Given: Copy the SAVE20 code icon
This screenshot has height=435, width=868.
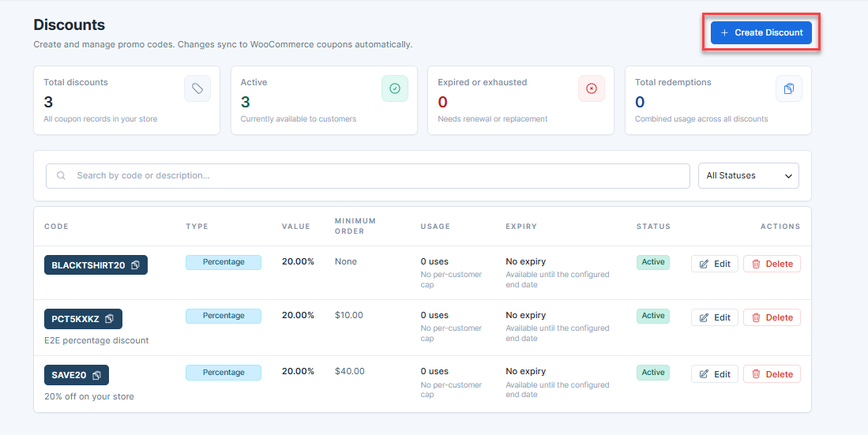Looking at the screenshot, I should (x=96, y=375).
